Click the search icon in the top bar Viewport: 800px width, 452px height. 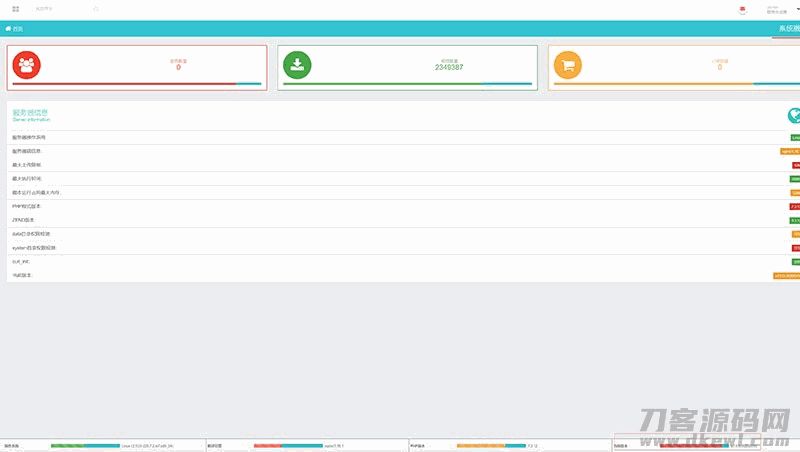[x=96, y=8]
